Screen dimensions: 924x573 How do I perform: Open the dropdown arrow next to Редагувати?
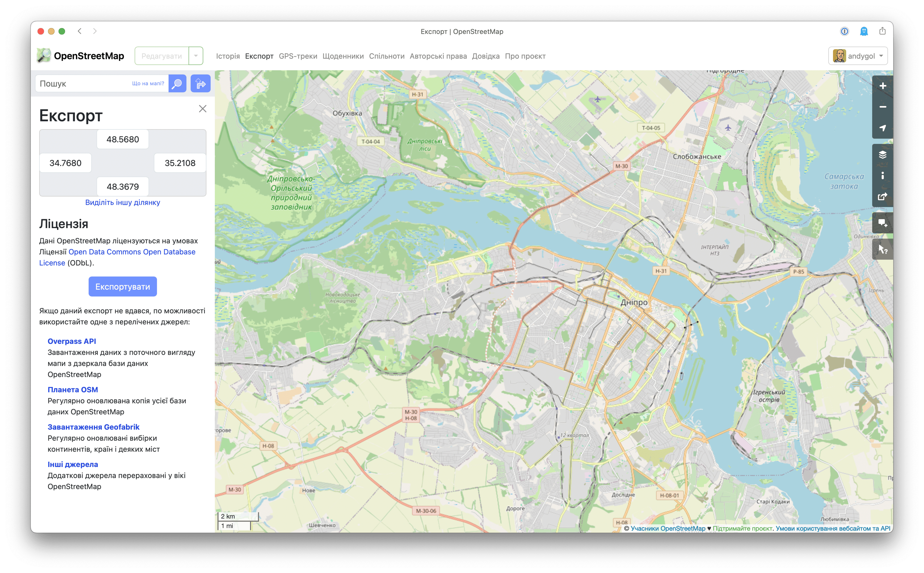(196, 56)
